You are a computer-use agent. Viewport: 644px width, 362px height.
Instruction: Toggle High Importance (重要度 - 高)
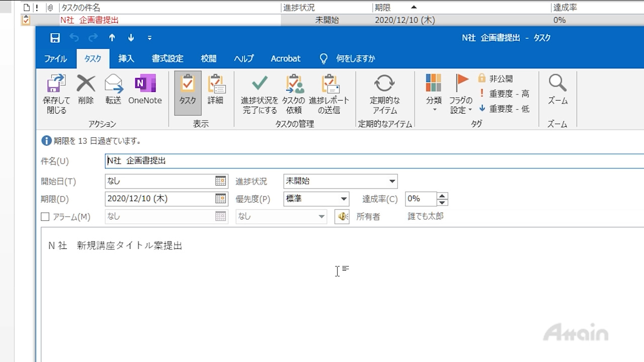coord(503,94)
